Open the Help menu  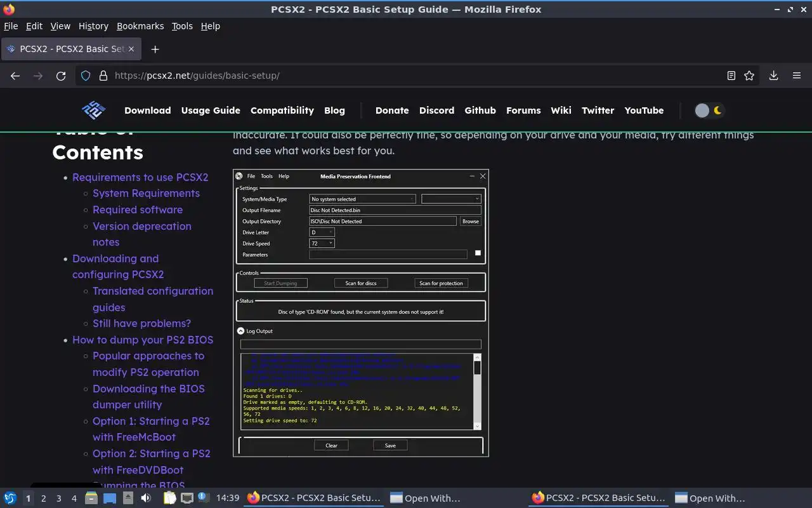click(x=210, y=26)
